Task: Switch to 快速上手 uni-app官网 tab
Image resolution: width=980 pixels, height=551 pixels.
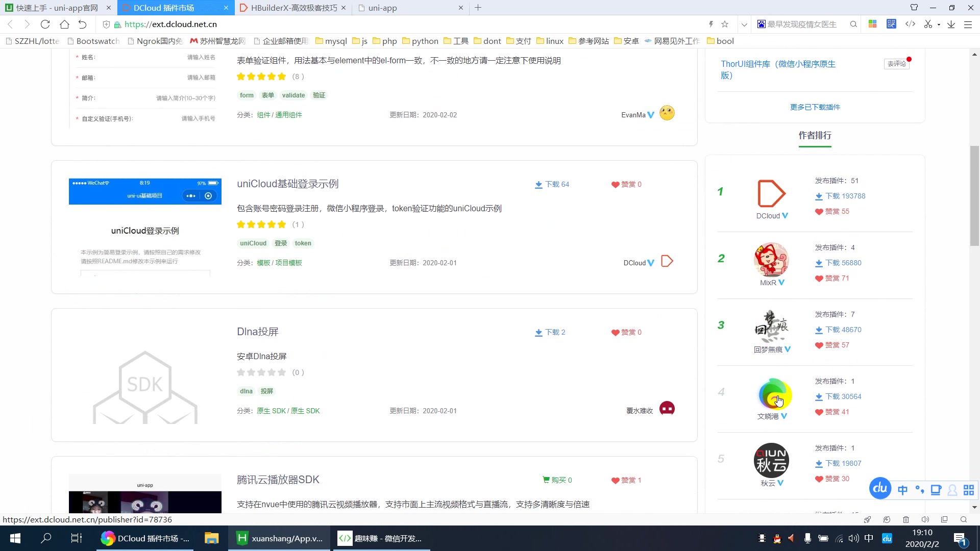Action: coord(57,8)
